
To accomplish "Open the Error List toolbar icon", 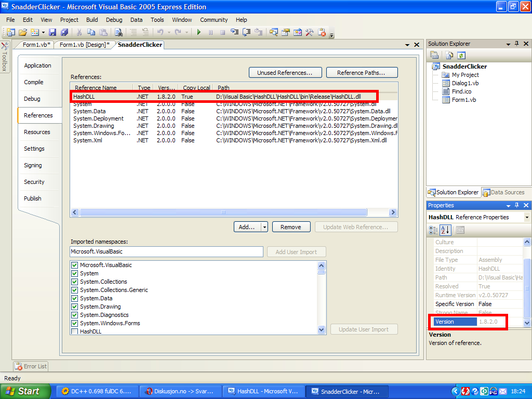I will [322, 32].
